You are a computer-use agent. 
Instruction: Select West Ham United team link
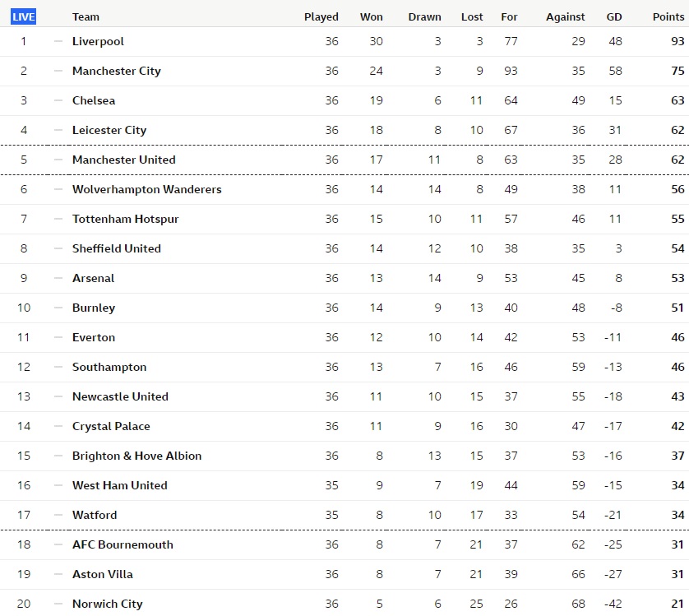119,485
